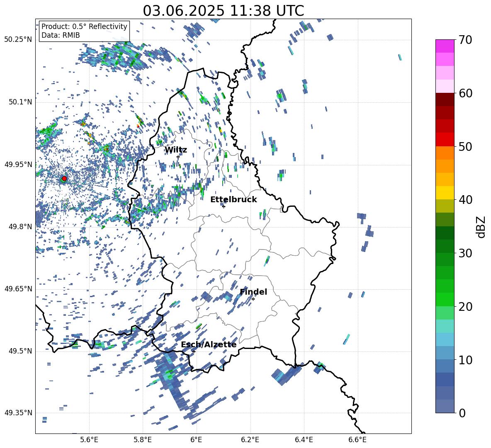Screen dimensions: 491x448
Task: Click the 50.1°N latitude label
Action: (x=20, y=102)
